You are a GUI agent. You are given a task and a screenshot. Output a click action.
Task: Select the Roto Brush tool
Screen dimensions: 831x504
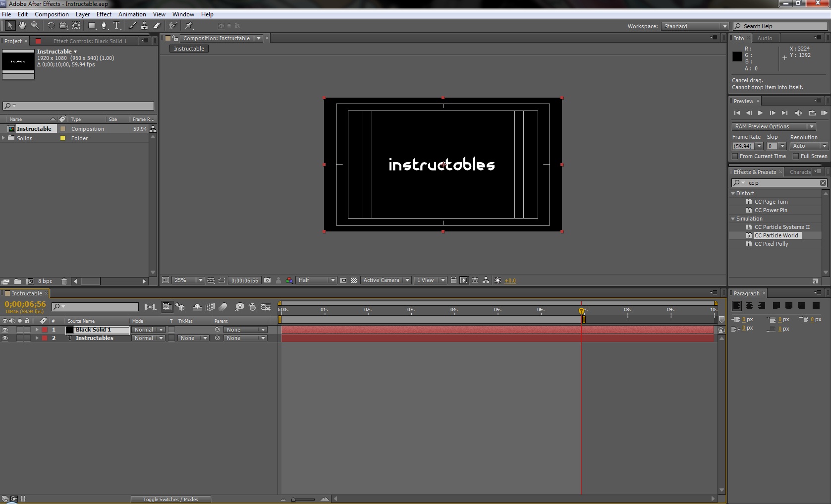[x=173, y=25]
